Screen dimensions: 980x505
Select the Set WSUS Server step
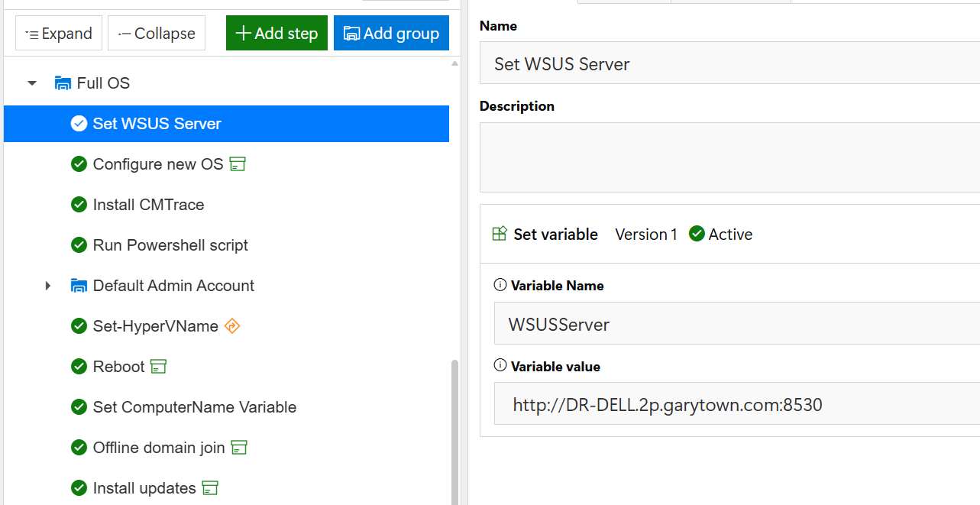(x=226, y=124)
